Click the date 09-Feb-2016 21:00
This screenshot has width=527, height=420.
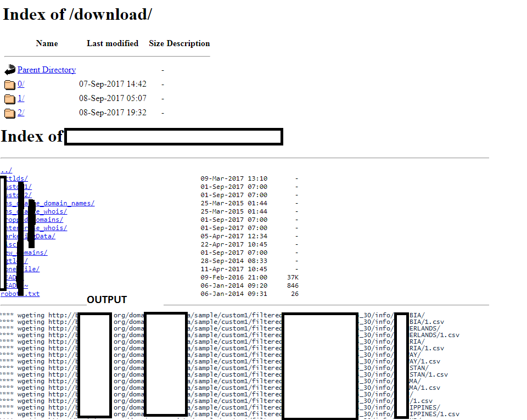tap(234, 277)
